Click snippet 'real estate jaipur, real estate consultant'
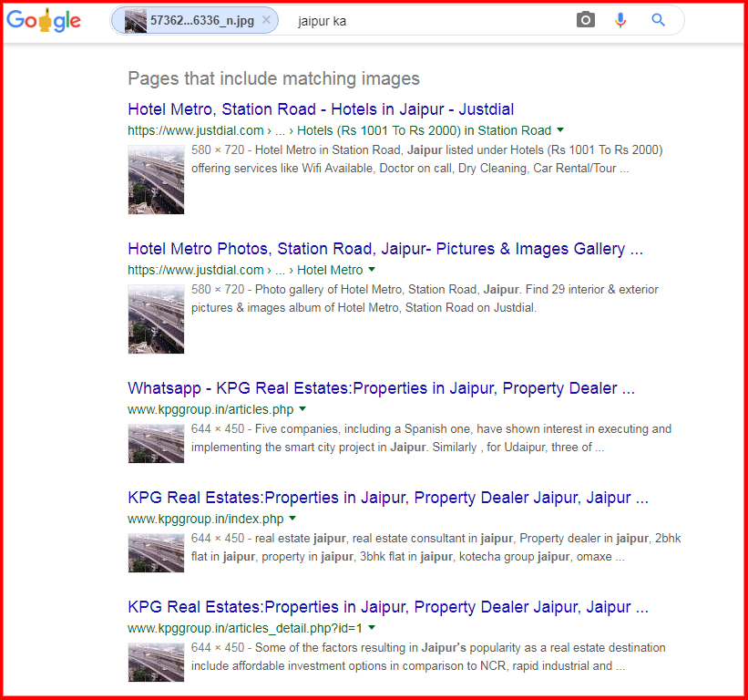 tap(436, 547)
